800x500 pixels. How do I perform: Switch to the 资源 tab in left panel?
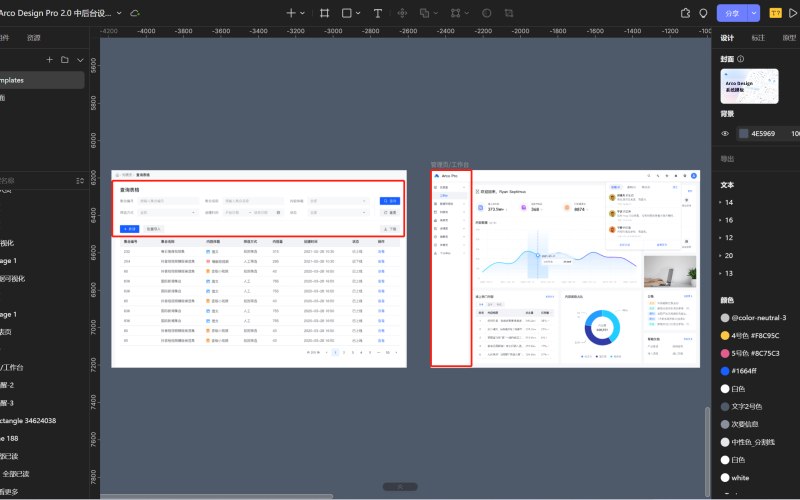[34, 38]
